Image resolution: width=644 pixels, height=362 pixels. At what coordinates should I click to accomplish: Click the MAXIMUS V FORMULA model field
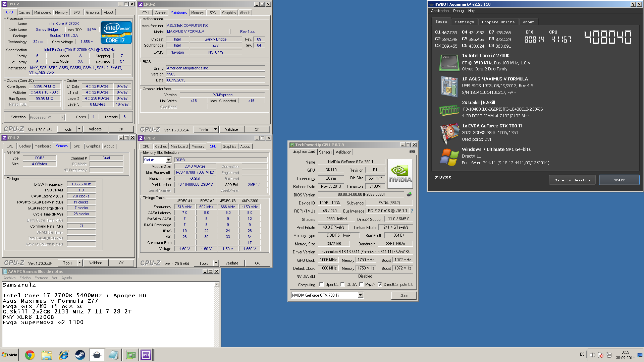[x=198, y=32]
